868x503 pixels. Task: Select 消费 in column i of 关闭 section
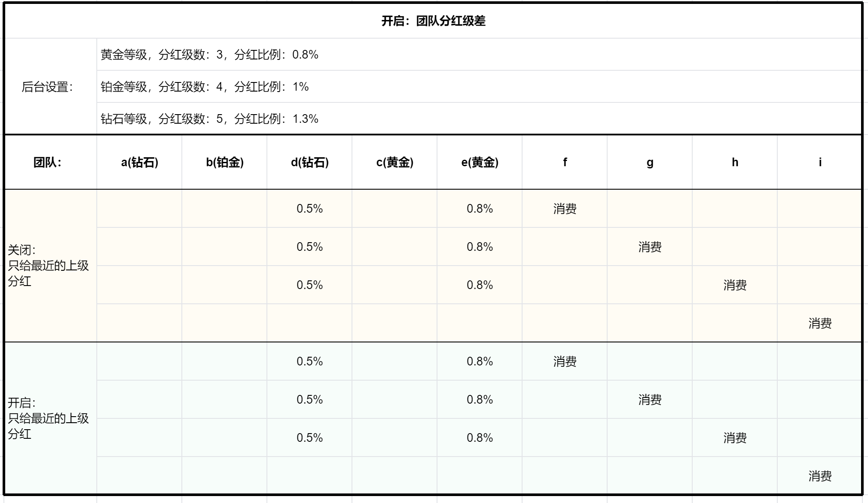(x=820, y=323)
